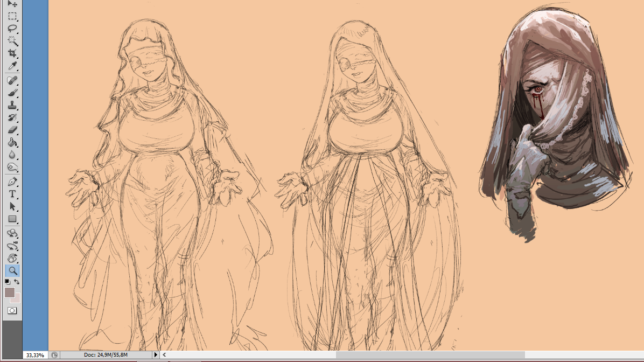Select the Horizontal Type tool
The image size is (644, 362).
point(12,194)
